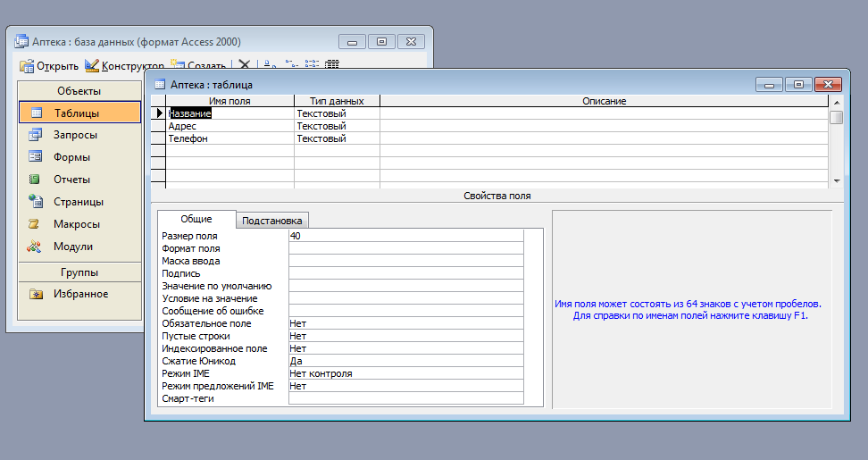Image resolution: width=868 pixels, height=460 pixels.
Task: Click the Смарт-теги property field
Action: pos(405,398)
